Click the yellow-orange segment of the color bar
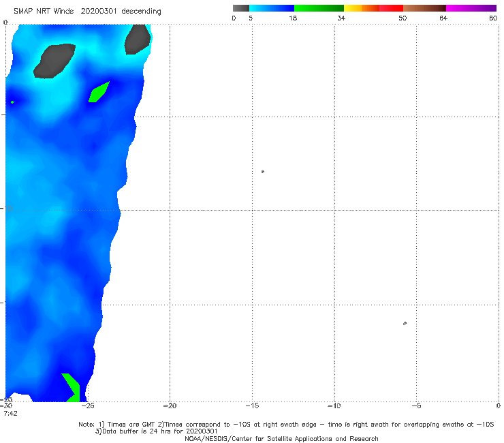 point(362,8)
